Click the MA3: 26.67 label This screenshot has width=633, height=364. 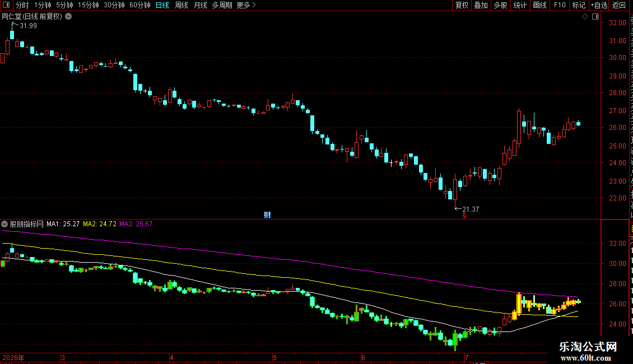pyautogui.click(x=136, y=224)
